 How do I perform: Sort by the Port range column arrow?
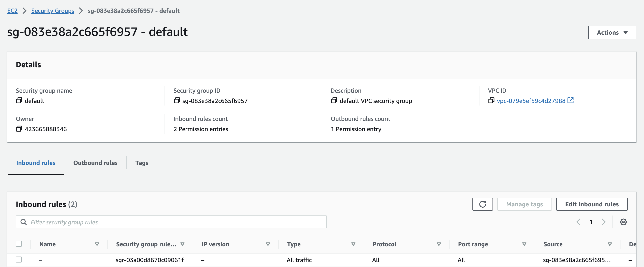pyautogui.click(x=524, y=244)
